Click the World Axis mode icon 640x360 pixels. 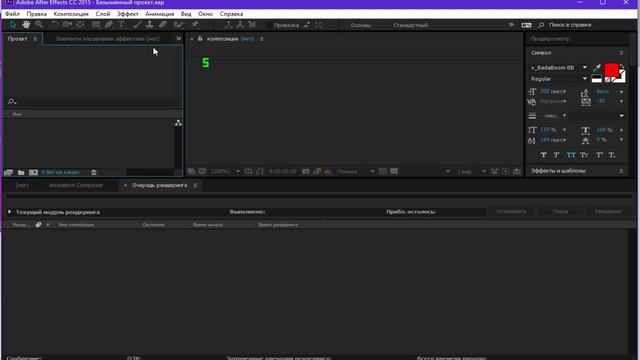(240, 25)
